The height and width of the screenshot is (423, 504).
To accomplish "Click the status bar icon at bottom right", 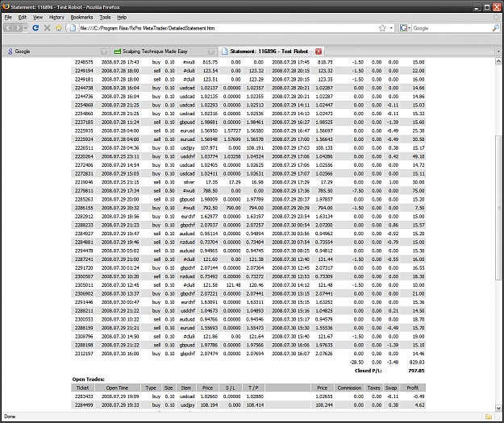I will click(x=489, y=417).
